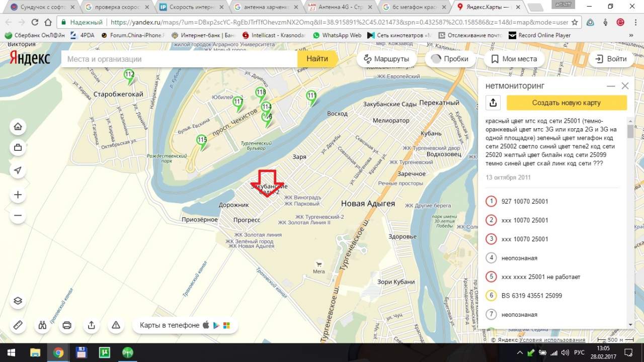Viewport: 644px width, 362px height.
Task: Report a map error with the warning icon
Action: (116, 325)
